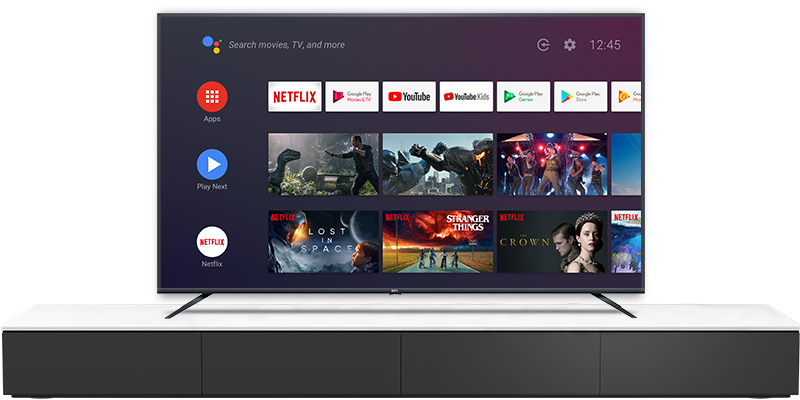The height and width of the screenshot is (400, 800).
Task: Select the round Netflix channel icon
Action: pos(212,242)
